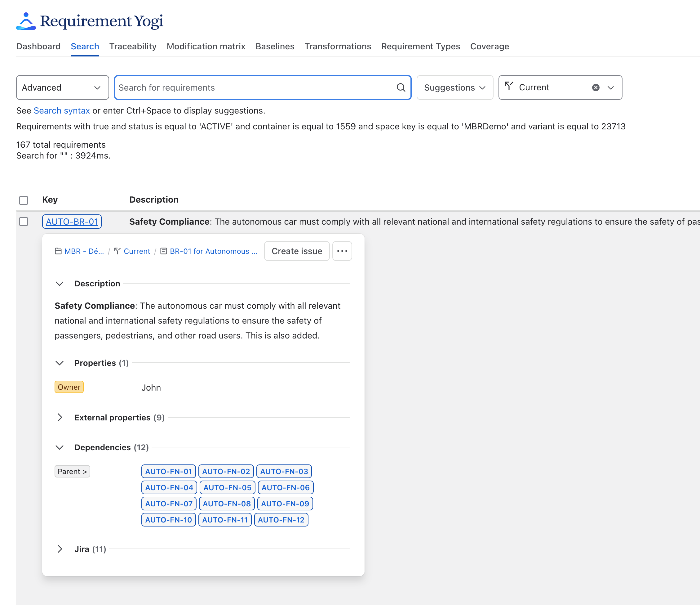Open dependency AUTO-FN-12

pyautogui.click(x=281, y=520)
